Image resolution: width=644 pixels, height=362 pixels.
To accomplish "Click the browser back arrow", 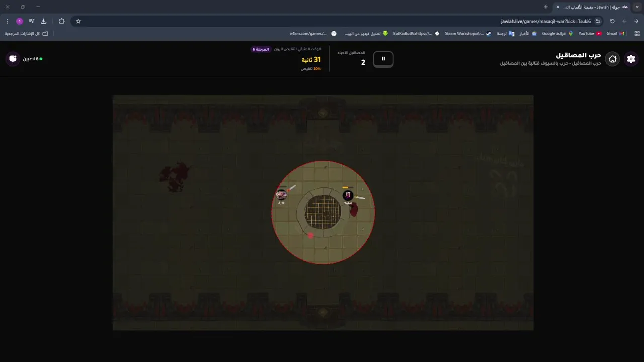I will tap(624, 21).
